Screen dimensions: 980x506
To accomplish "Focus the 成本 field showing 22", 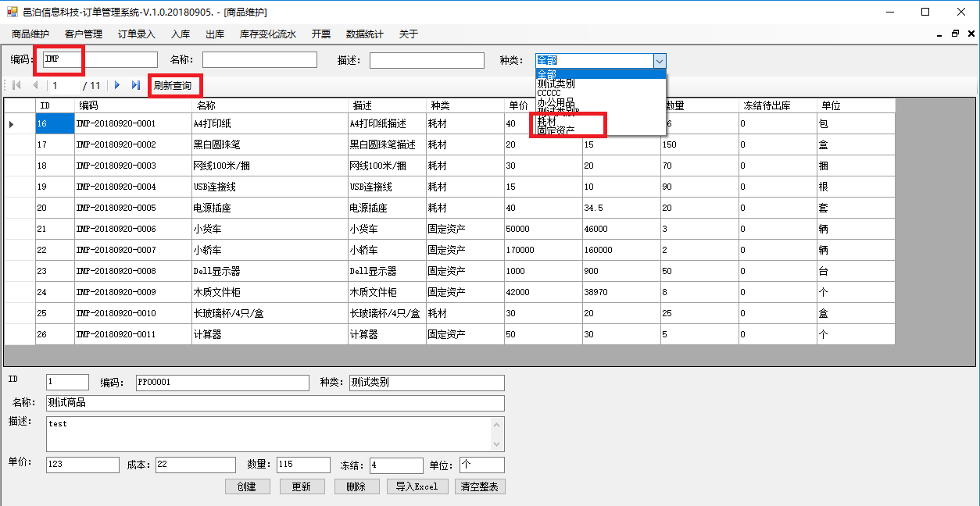I will tap(195, 465).
